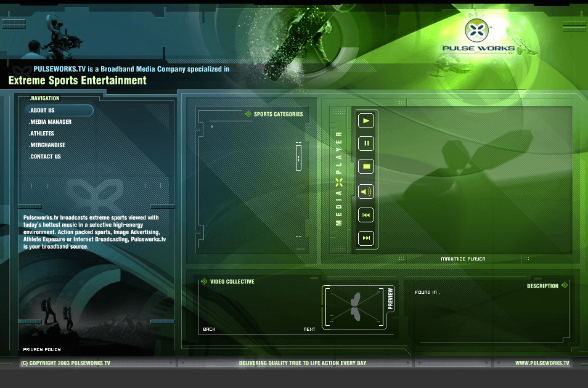The width and height of the screenshot is (588, 388).
Task: Click the Media Player X logo icon
Action: [339, 182]
